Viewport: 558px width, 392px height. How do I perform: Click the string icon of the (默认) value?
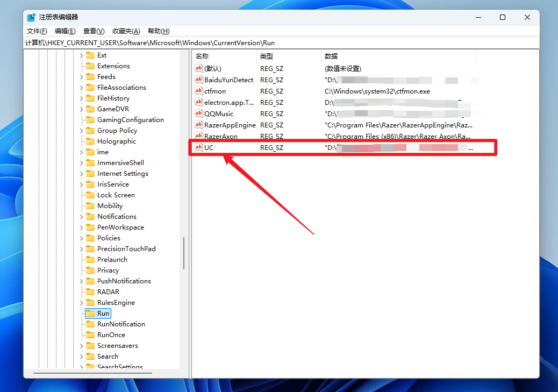coord(198,68)
